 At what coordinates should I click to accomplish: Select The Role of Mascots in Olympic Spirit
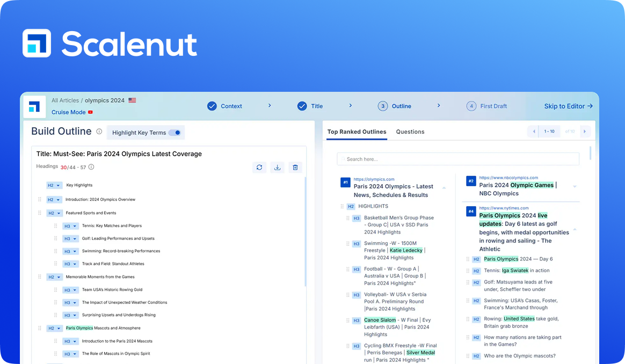point(116,354)
